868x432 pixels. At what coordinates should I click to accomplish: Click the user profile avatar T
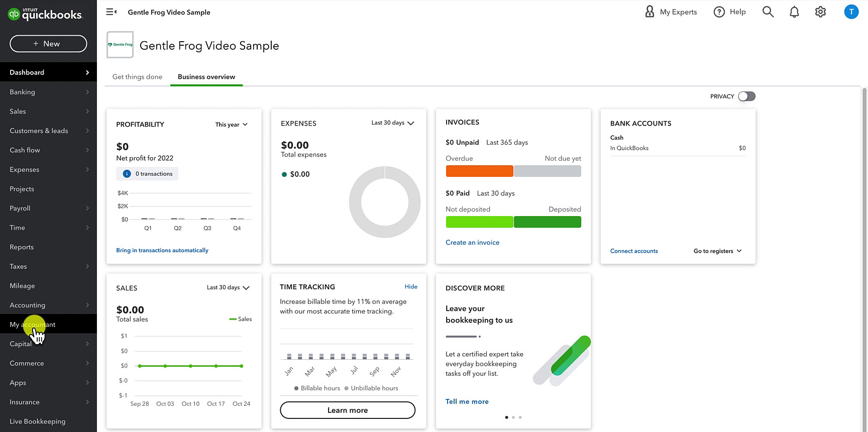(x=851, y=12)
